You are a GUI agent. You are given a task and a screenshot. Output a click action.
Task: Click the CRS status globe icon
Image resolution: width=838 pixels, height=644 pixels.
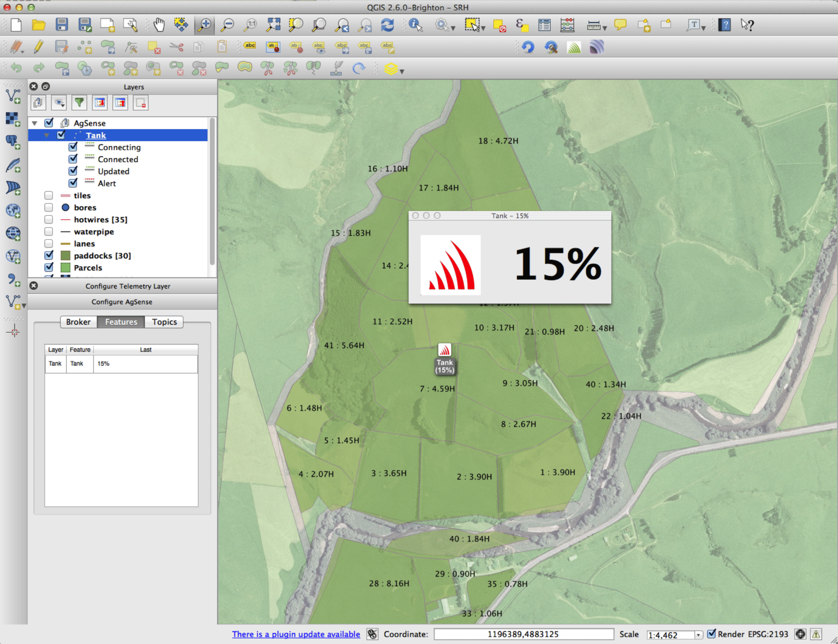coord(800,634)
